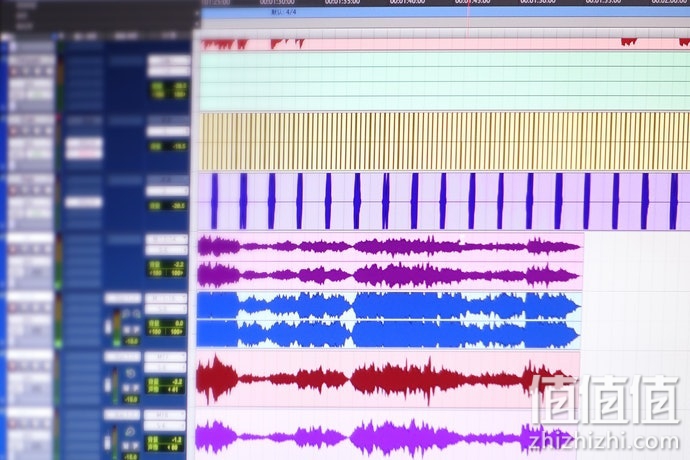Viewport: 690px width, 460px height.
Task: Open input path dropdown on blue track
Action: pos(166,298)
